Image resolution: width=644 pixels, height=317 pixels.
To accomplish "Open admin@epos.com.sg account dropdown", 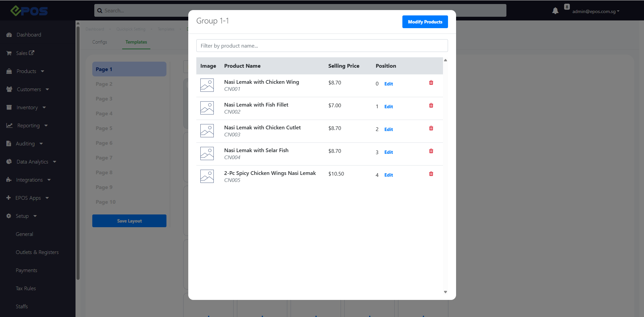I will 596,11.
